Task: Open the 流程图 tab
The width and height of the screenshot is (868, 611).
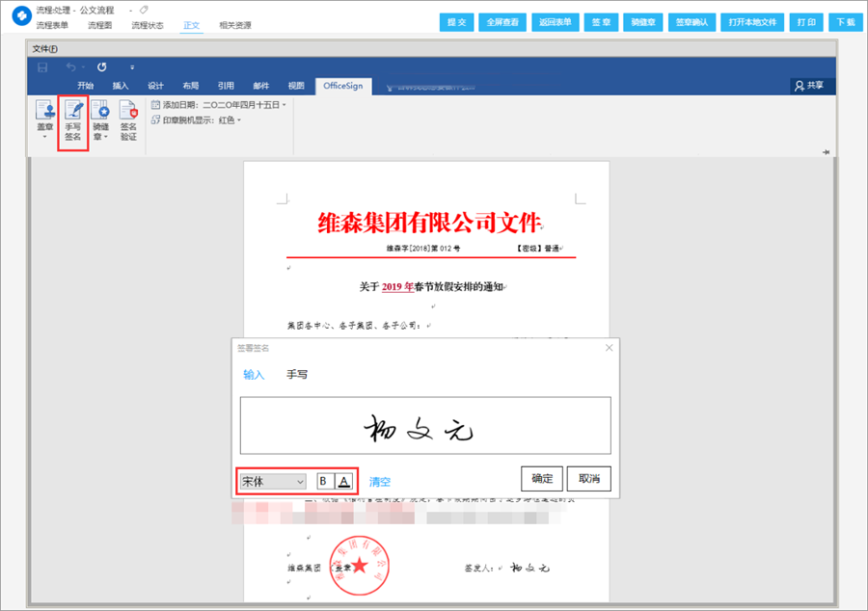Action: [99, 25]
